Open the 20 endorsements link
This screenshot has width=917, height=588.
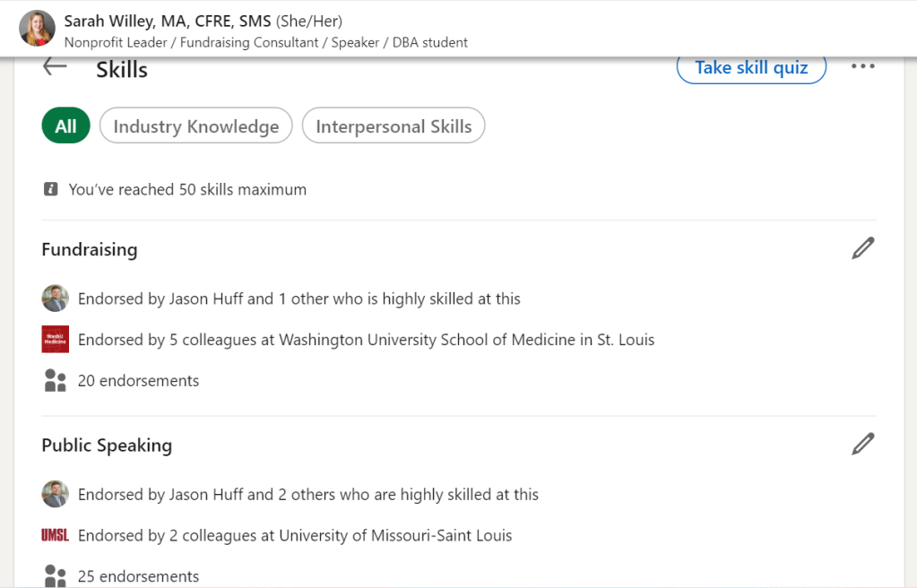point(138,381)
